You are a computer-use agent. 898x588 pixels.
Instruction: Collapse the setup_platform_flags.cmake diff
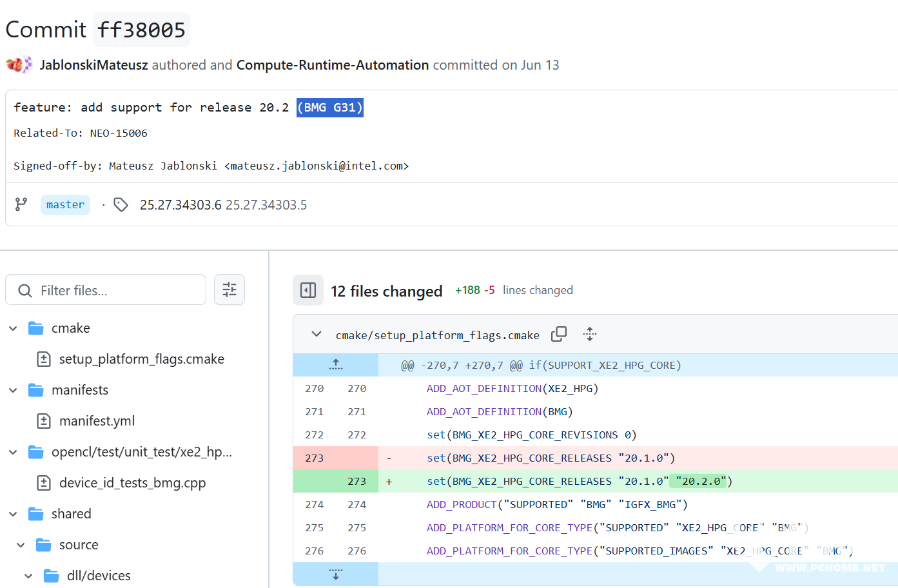click(x=317, y=334)
